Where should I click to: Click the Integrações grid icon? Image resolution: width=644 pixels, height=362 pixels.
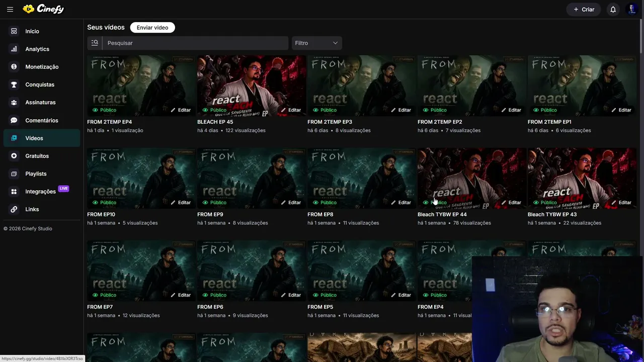point(14,192)
